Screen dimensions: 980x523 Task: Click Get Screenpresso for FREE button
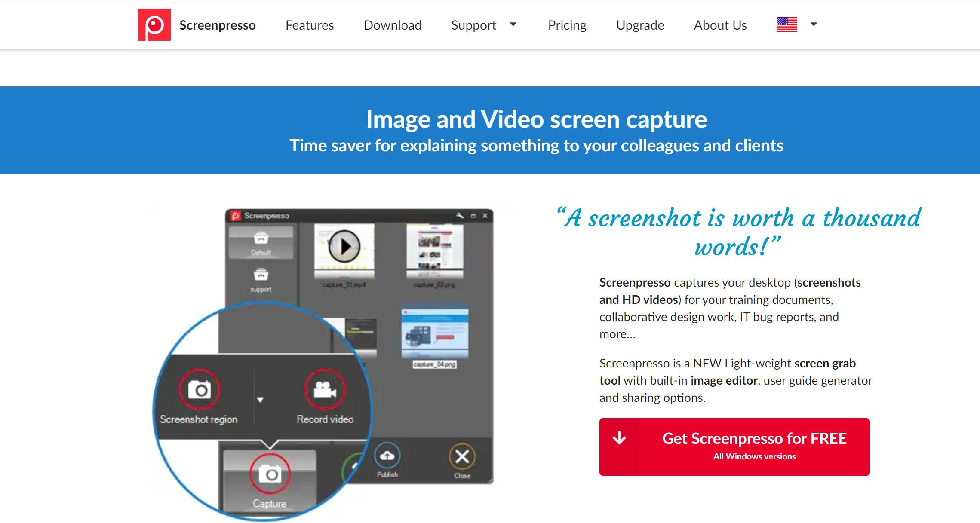click(734, 447)
